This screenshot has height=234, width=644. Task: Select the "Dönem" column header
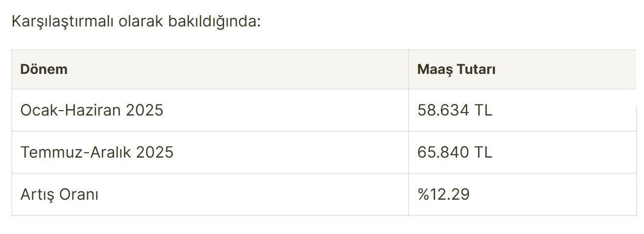pos(44,70)
